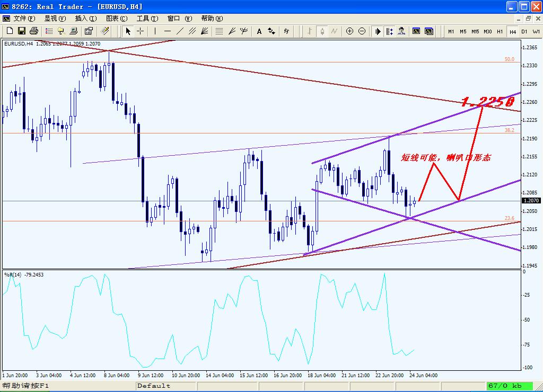Switch chart to line chart mode
This screenshot has height=392, width=543.
pyautogui.click(x=334, y=31)
